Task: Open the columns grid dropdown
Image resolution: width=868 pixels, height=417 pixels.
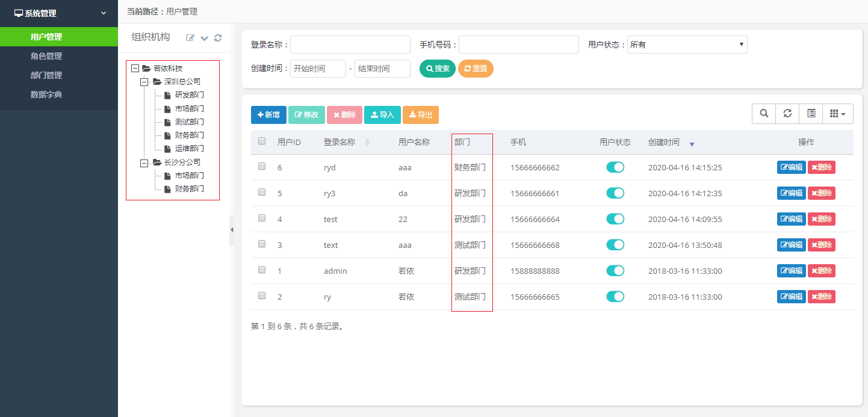Action: pos(837,113)
